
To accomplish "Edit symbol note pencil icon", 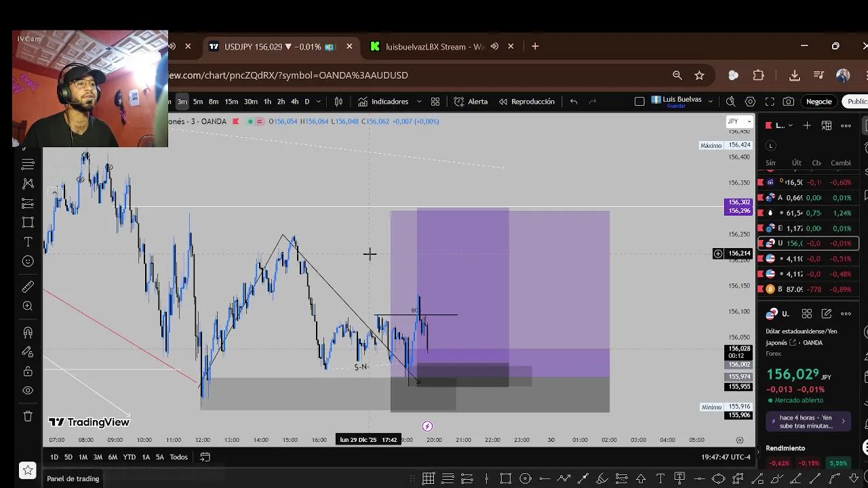I will coord(827,314).
